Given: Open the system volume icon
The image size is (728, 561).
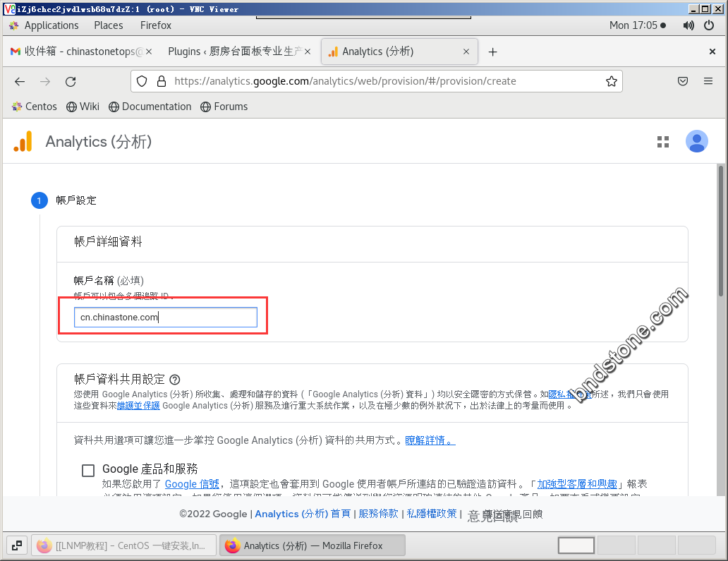Looking at the screenshot, I should (x=688, y=25).
